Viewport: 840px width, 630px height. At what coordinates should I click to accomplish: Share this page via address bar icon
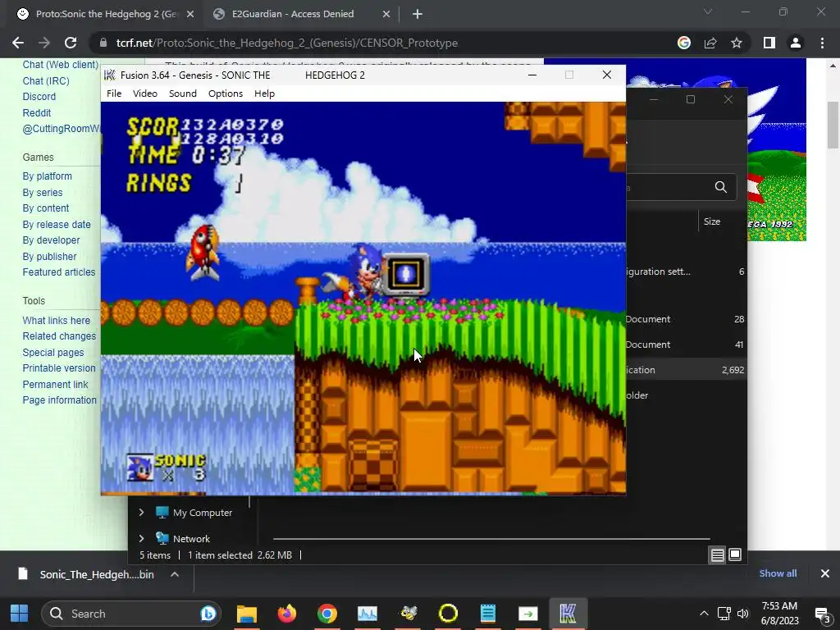coord(710,43)
